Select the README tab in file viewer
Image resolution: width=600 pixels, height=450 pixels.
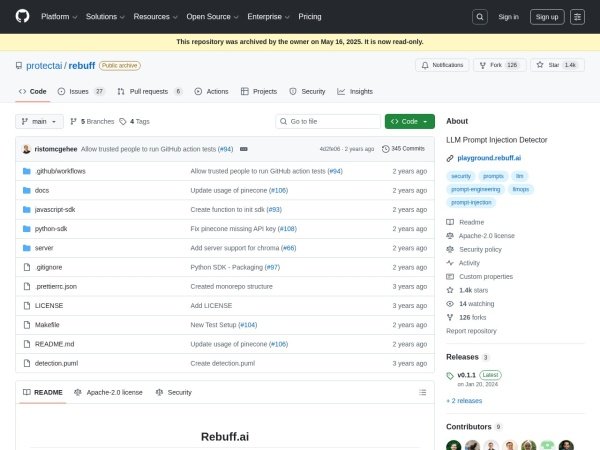point(42,392)
